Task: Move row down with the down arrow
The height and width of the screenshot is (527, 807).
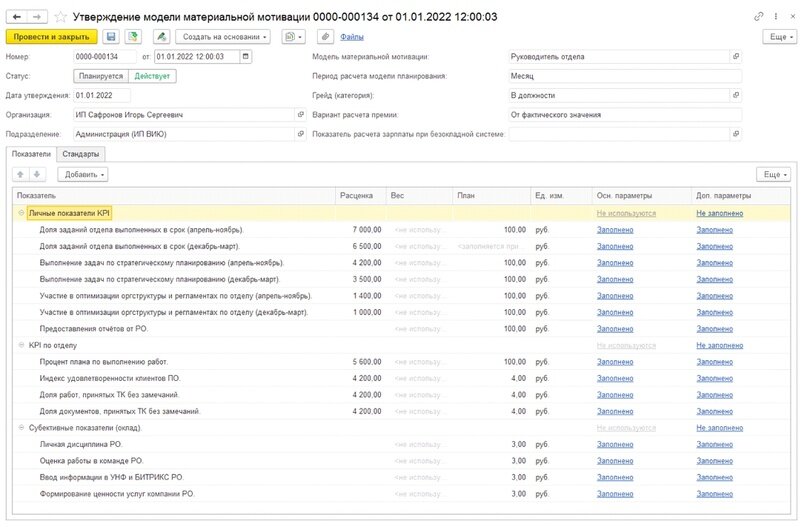Action: (x=37, y=174)
